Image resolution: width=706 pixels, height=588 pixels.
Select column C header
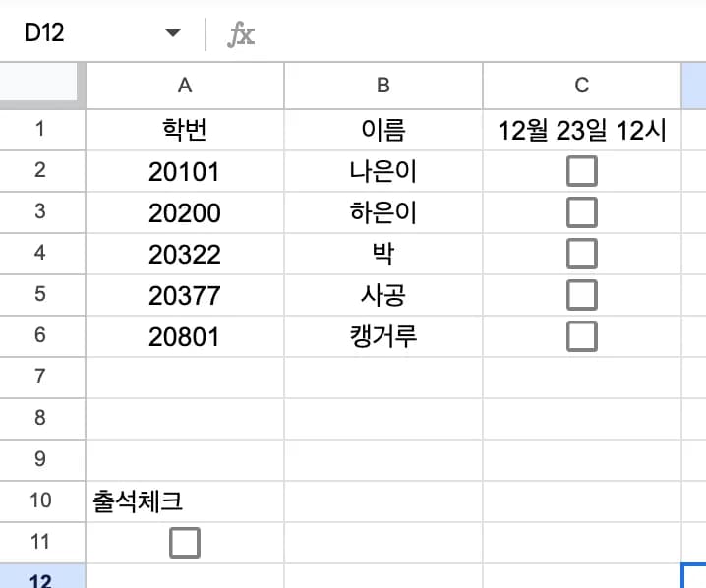coord(581,86)
